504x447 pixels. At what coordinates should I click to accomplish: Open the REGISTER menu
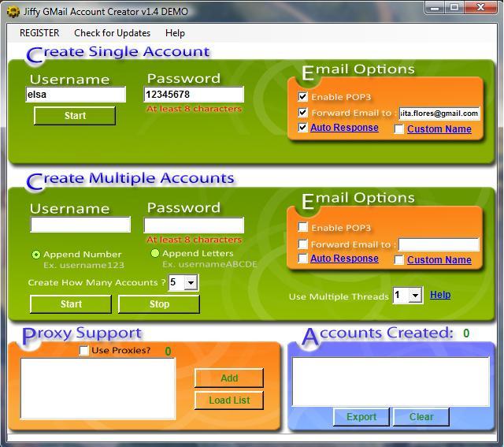click(x=39, y=33)
